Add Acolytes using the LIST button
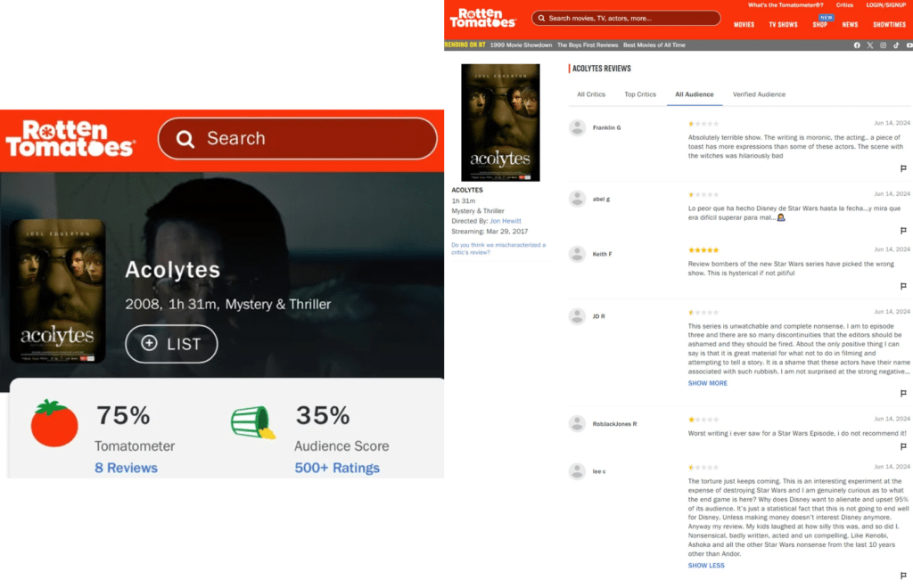This screenshot has width=913, height=588. [x=172, y=344]
